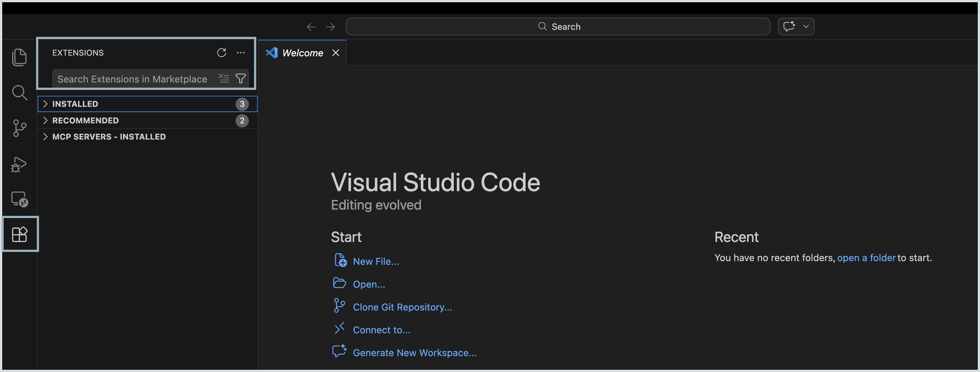Click the RECOMMENDED count badge 2
The width and height of the screenshot is (980, 372).
click(x=242, y=120)
